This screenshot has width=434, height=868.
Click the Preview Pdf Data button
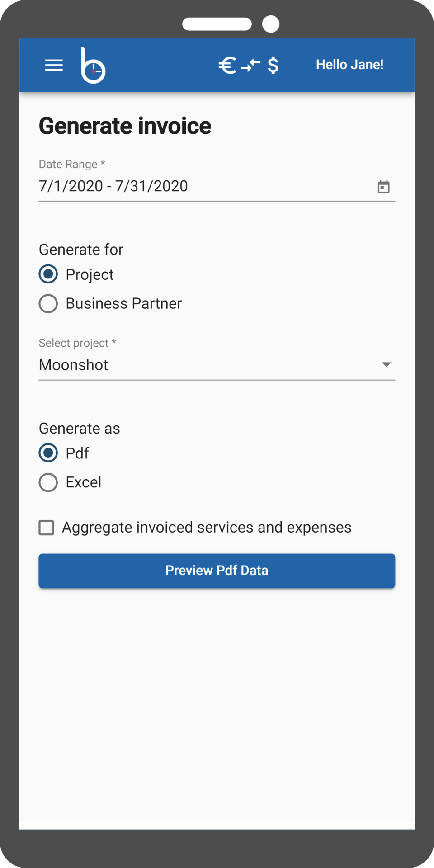tap(217, 571)
